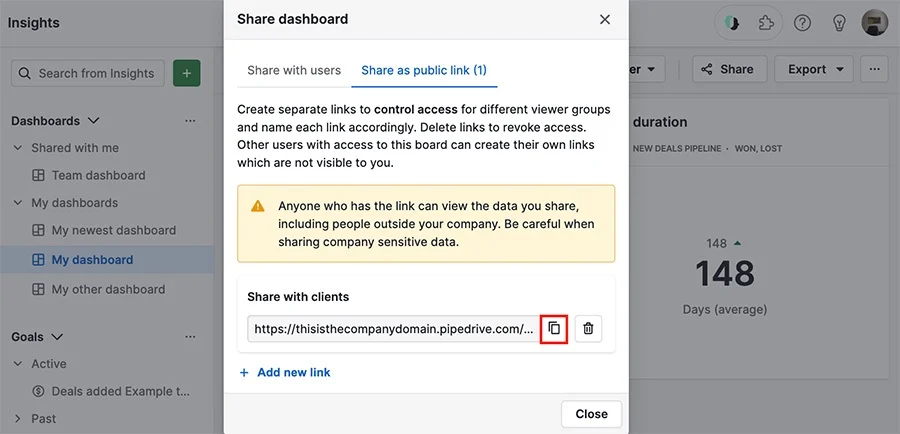The height and width of the screenshot is (434, 900).
Task: Collapse the Dashboards section chevron
Action: 94,121
